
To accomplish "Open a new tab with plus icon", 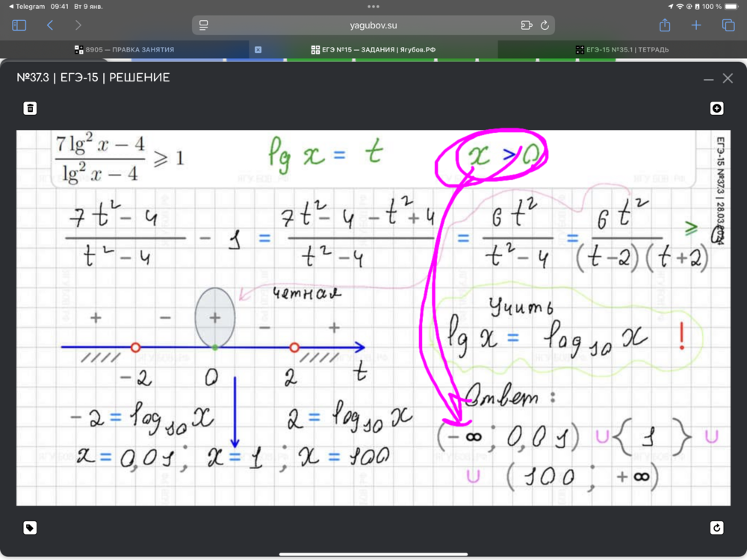I will 696,25.
